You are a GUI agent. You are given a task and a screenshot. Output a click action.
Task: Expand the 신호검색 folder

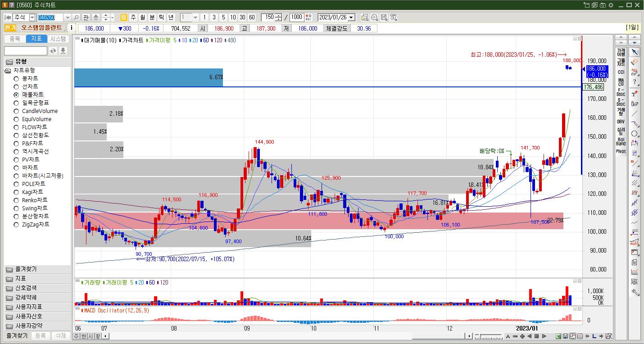pos(37,288)
